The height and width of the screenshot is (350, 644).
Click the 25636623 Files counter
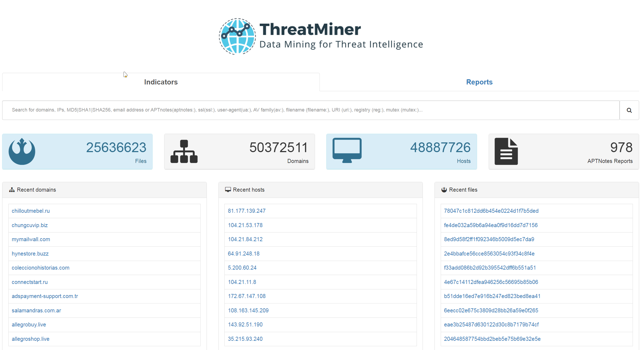(116, 148)
